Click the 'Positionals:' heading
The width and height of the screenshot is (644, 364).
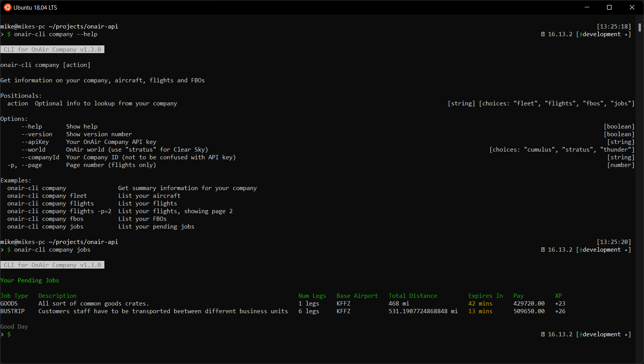coord(21,96)
